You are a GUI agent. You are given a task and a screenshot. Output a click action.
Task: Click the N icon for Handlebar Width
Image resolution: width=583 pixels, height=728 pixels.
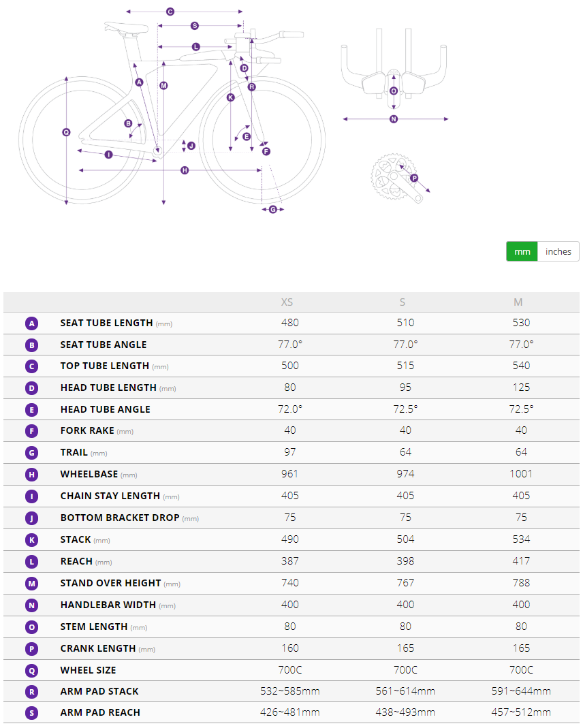[x=32, y=605]
